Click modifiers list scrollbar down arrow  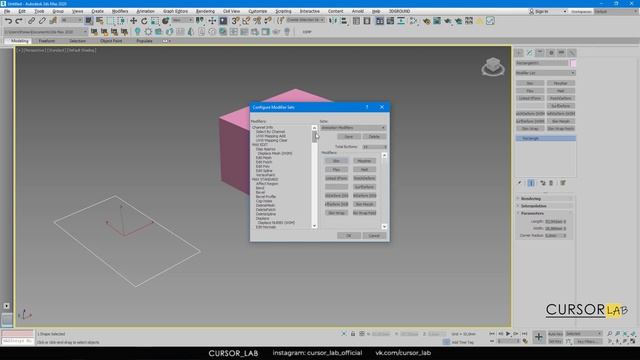314,226
